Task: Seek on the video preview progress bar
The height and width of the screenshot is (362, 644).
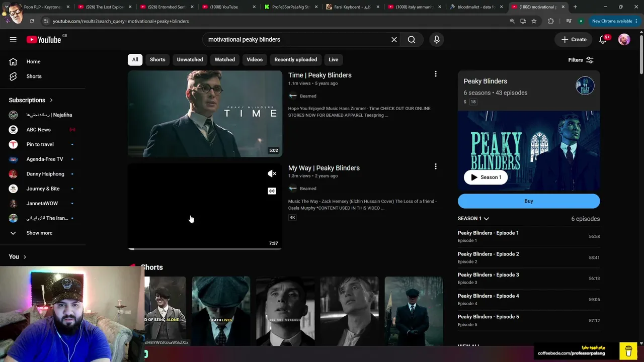Action: [x=205, y=249]
